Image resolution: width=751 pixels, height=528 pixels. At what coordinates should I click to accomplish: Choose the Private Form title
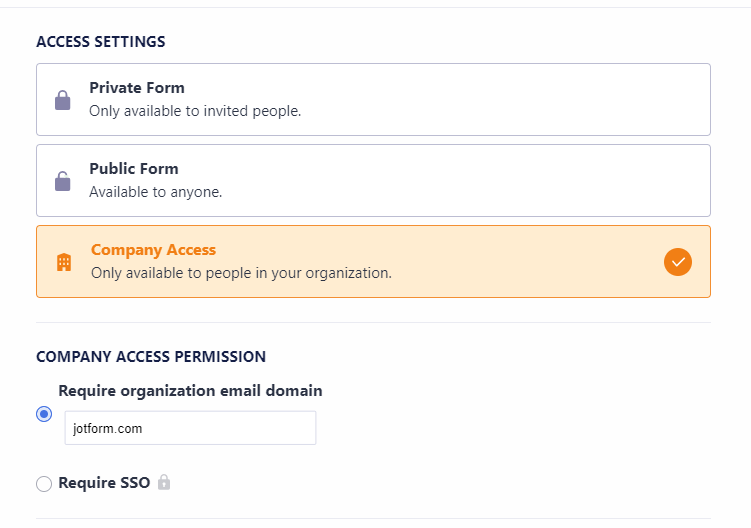[x=137, y=88]
